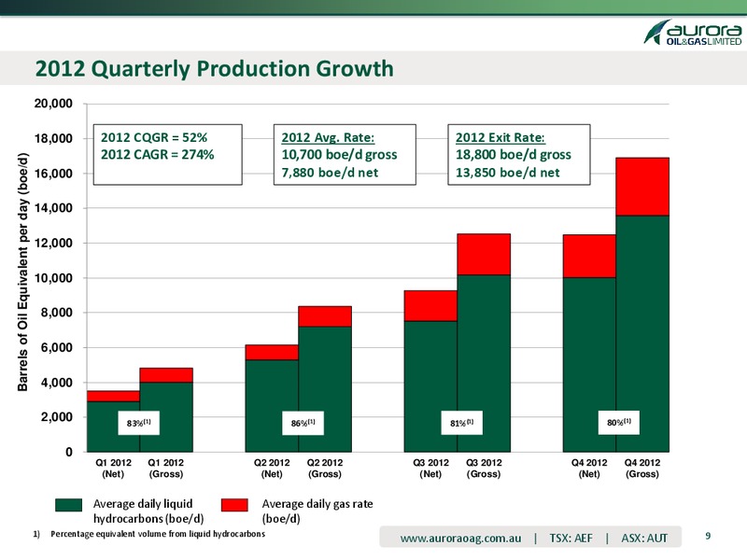The height and width of the screenshot is (560, 747).
Task: Click the red gas segment of Q1 Net bar
Action: (x=113, y=396)
